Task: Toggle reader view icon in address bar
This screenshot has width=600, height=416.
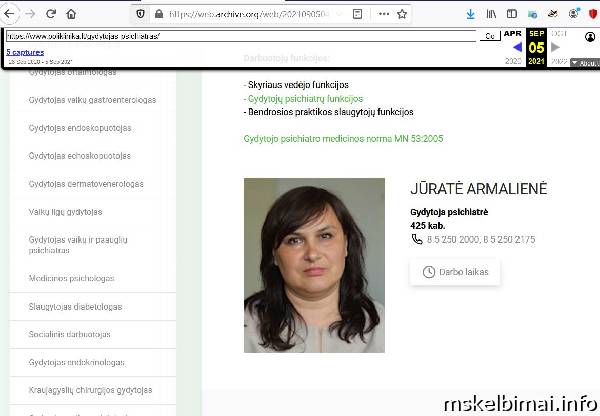Action: pyautogui.click(x=357, y=14)
